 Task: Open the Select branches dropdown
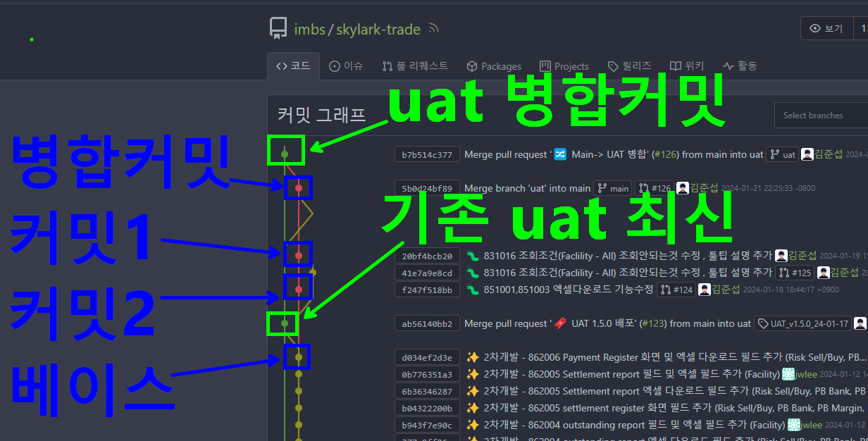(x=821, y=116)
